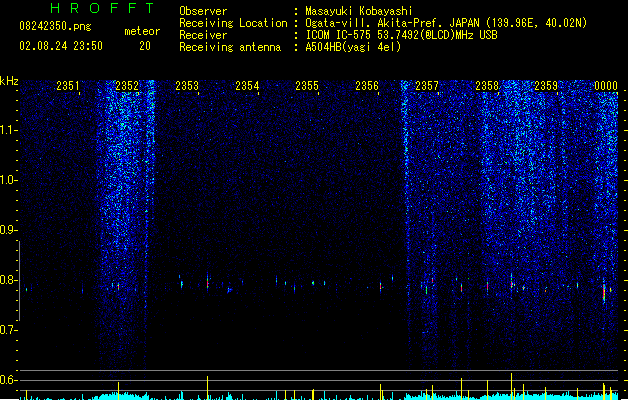Click the 2356 time marker

[367, 86]
